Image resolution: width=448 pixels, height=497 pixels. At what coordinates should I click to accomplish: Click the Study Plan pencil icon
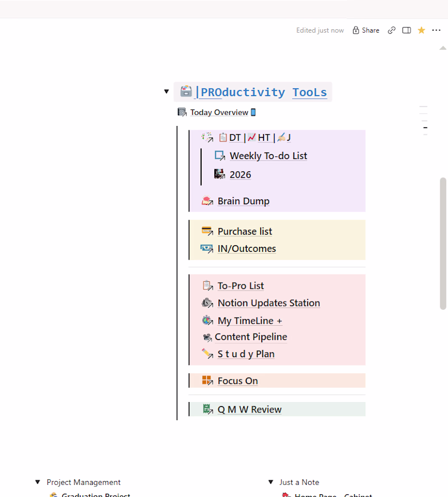coord(207,354)
